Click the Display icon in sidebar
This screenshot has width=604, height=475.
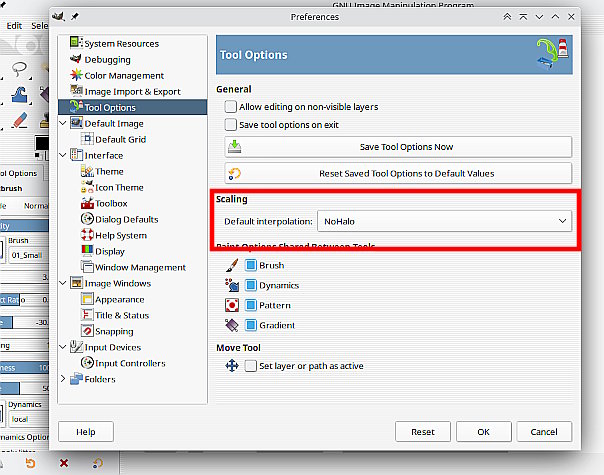click(87, 251)
